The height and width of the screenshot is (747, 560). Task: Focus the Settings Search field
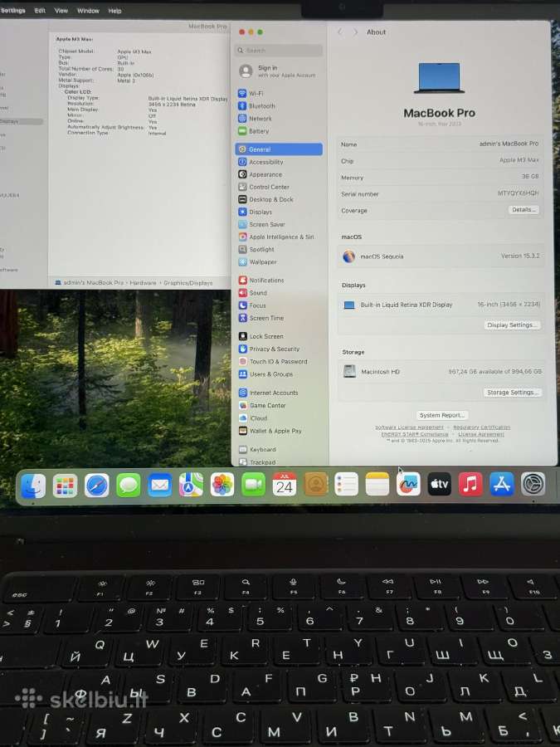279,50
